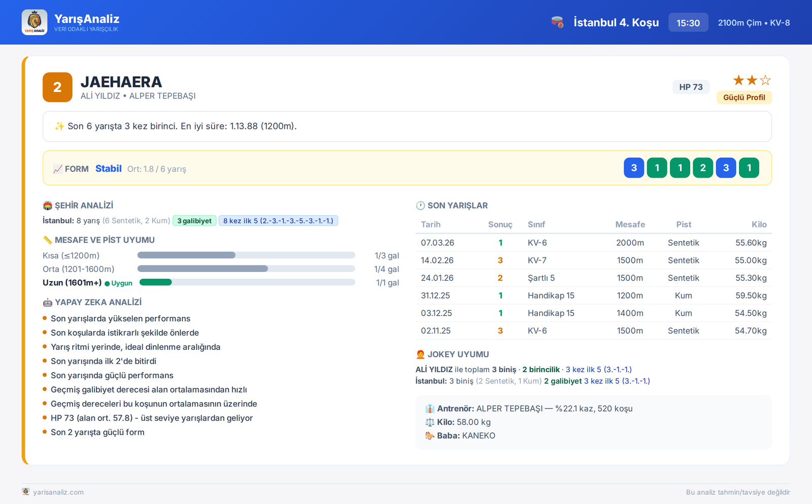Click the ruler icon beside MESAFE VE PİST UYUMU
Screen dimensions: 812x504
[48, 240]
